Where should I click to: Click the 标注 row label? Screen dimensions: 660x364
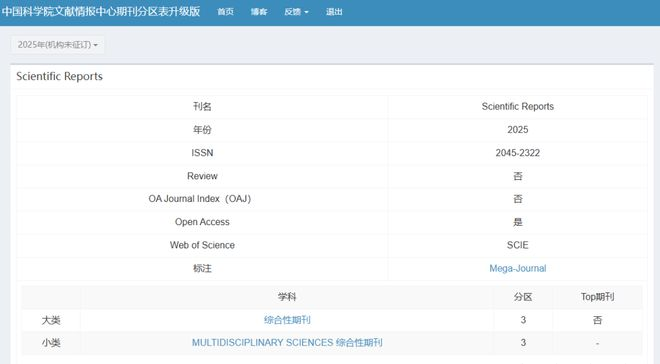tap(202, 268)
